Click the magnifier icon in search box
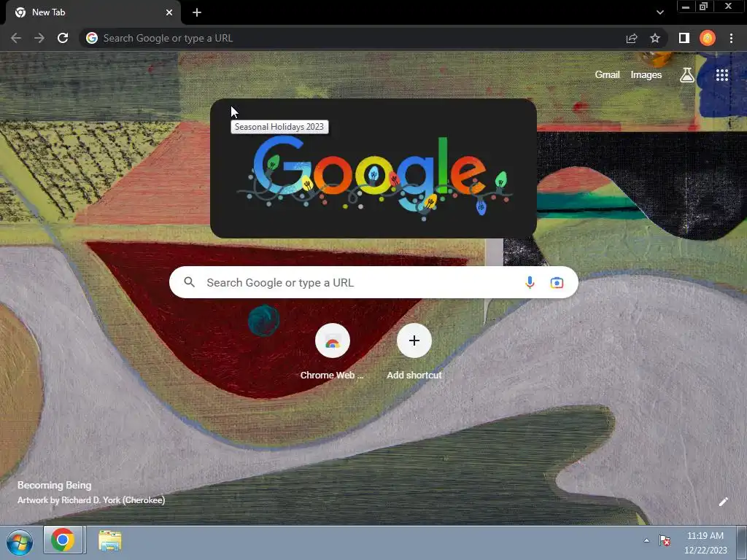The height and width of the screenshot is (560, 747). 189,282
